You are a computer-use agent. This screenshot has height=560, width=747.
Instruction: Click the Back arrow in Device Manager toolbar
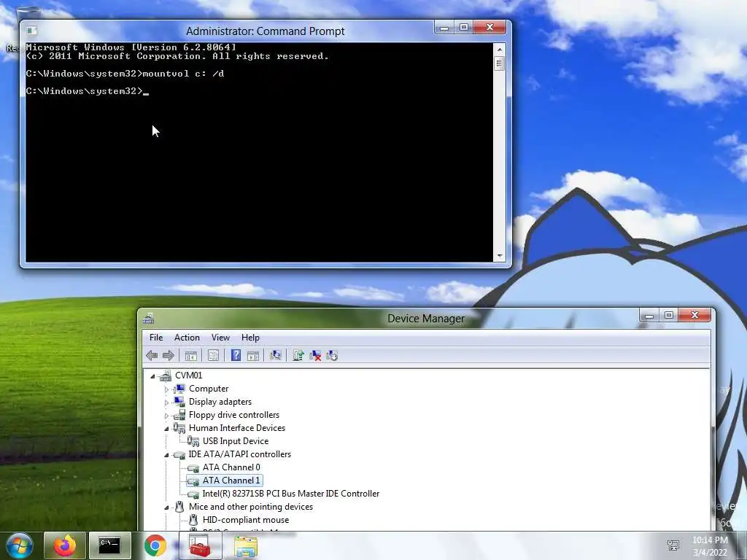point(152,355)
